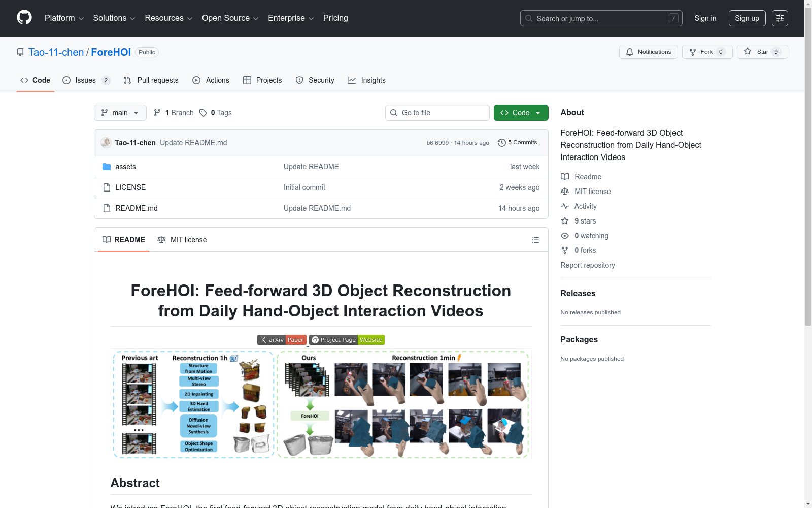
Task: Open the ForeHOI teaser comparison image
Action: point(321,404)
